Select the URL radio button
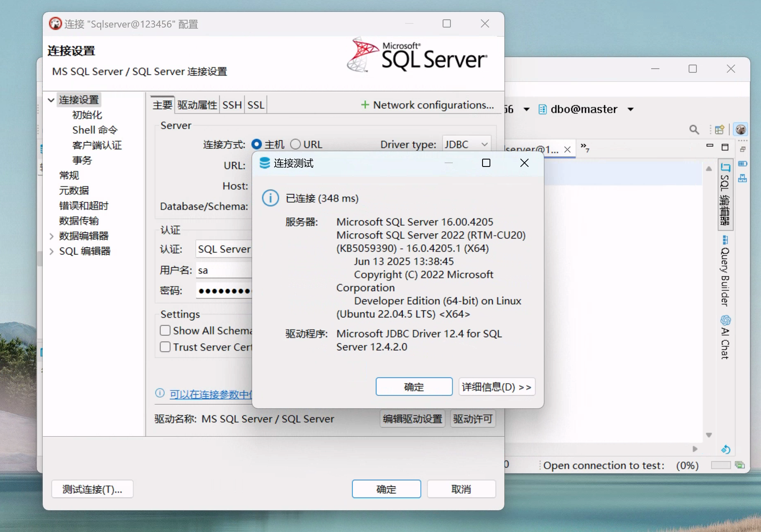Viewport: 761px width, 532px height. (x=295, y=144)
